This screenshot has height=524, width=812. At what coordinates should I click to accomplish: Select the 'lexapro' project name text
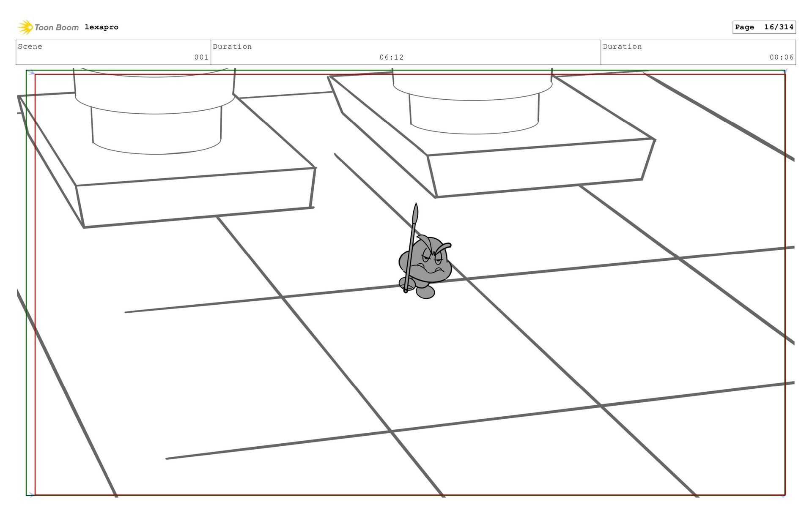101,27
